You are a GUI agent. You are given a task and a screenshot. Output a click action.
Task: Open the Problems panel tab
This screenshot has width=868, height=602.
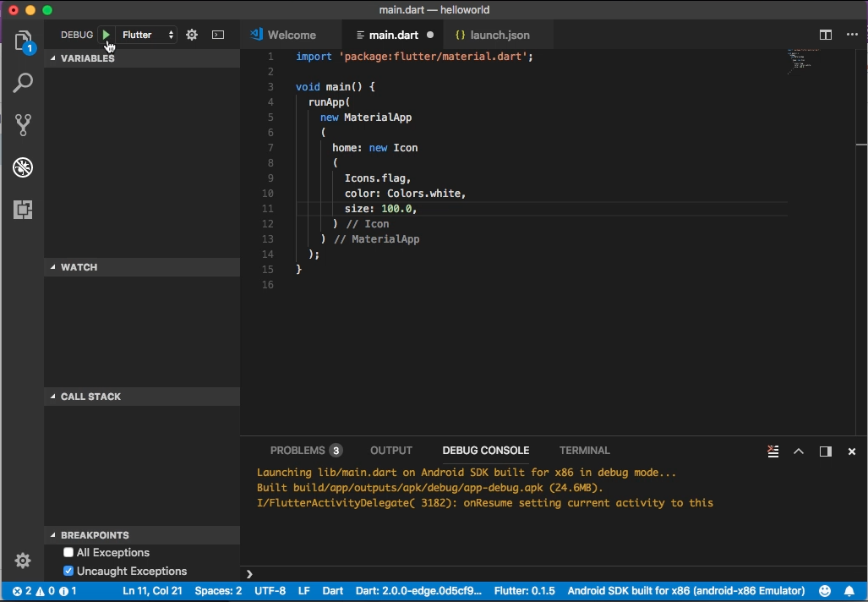(x=306, y=451)
